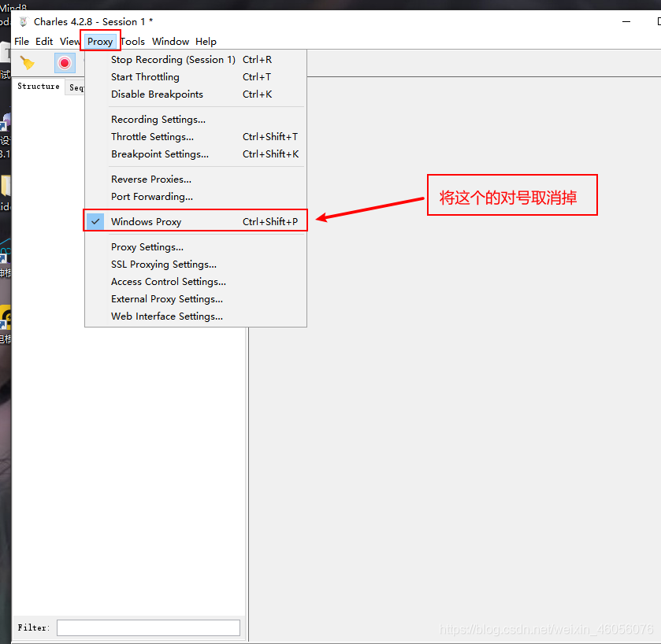Choose Reverse Proxies... option
661x644 pixels.
point(195,180)
